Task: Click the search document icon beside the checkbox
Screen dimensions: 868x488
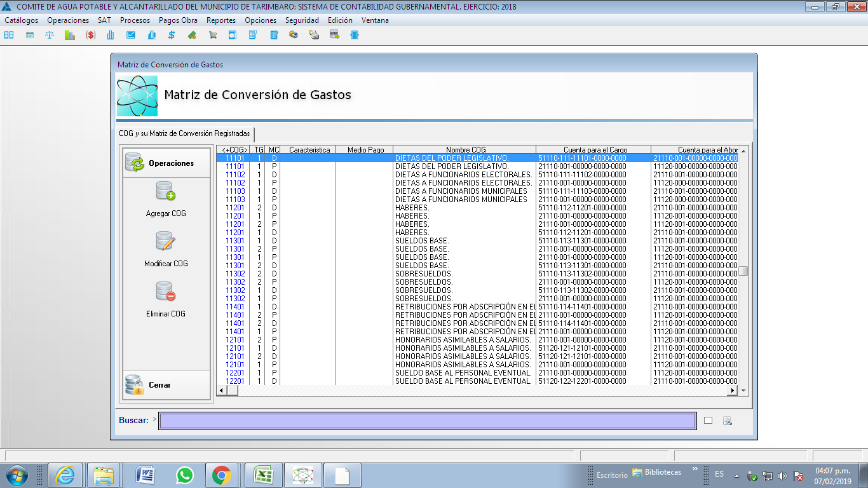Action: point(728,421)
